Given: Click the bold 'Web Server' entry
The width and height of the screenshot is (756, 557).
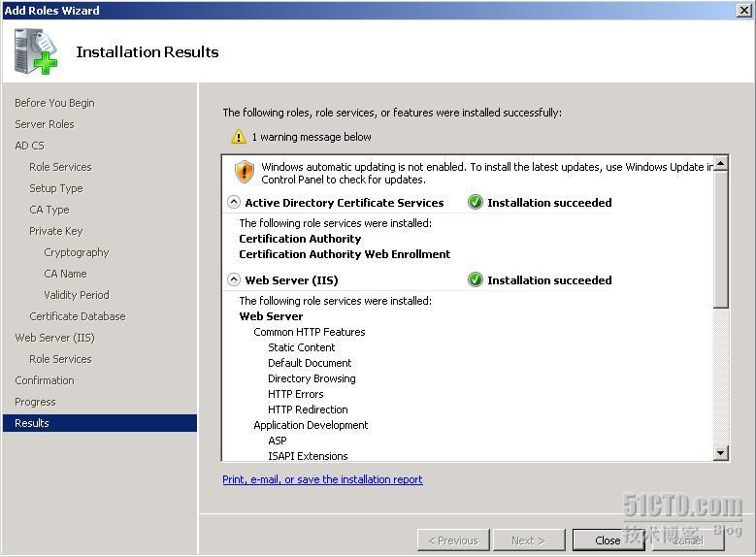Looking at the screenshot, I should coord(271,316).
